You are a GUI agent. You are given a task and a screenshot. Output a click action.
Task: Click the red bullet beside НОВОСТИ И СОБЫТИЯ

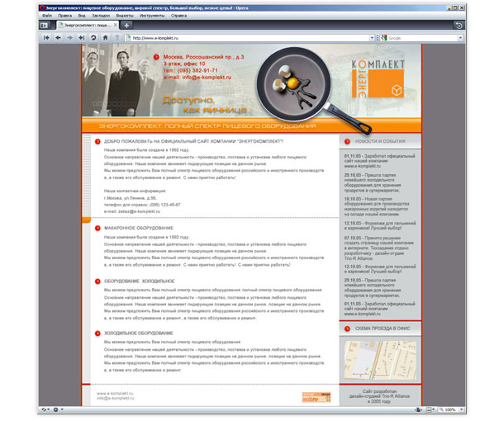347,141
